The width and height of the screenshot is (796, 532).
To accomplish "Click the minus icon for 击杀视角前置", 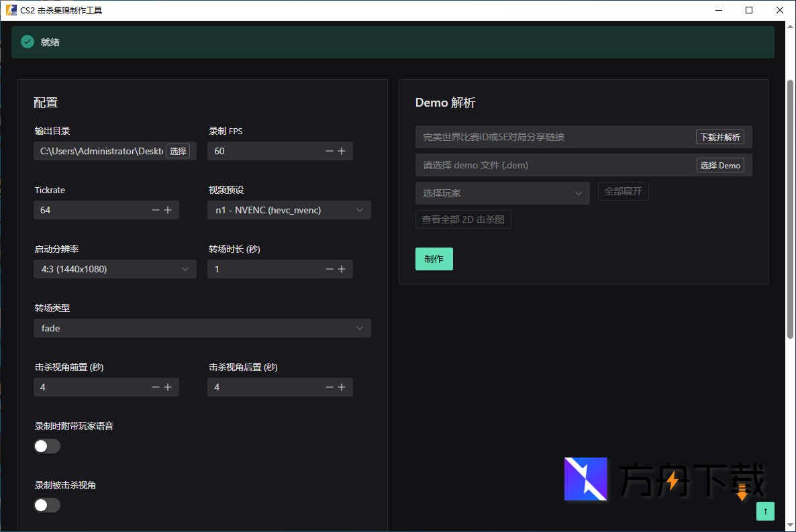I will 155,386.
